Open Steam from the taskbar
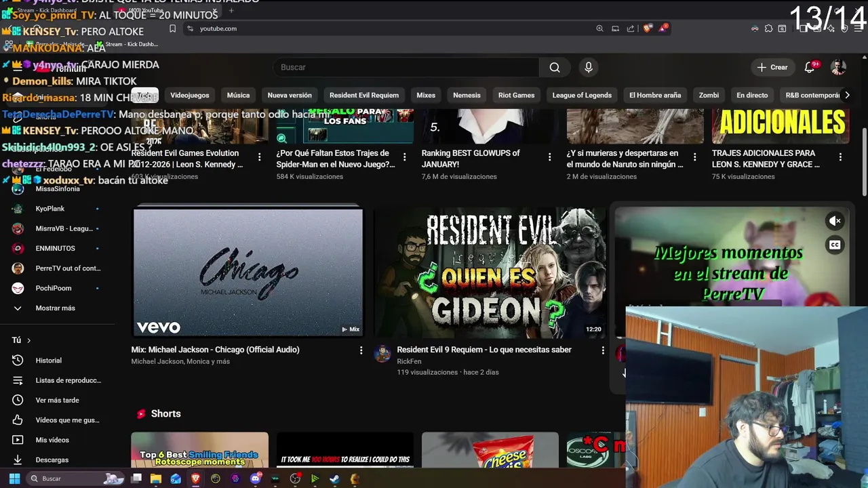This screenshot has height=488, width=868. [x=335, y=479]
